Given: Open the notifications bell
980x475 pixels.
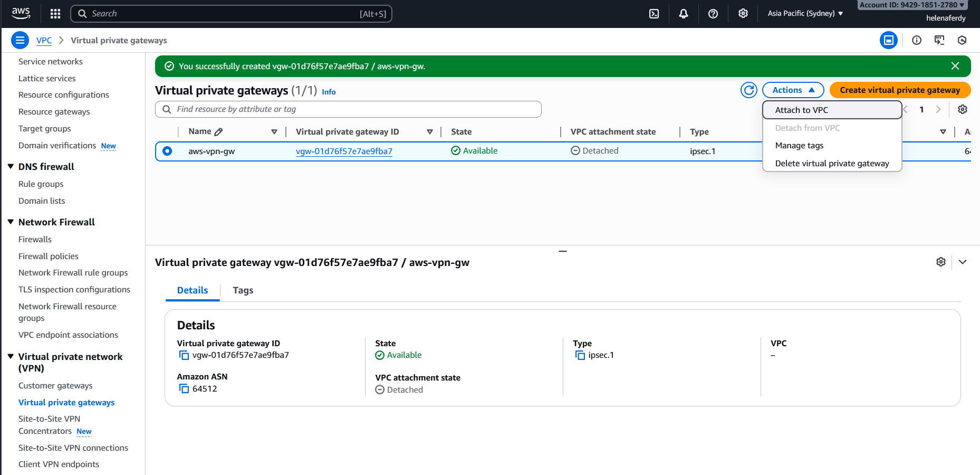Looking at the screenshot, I should (x=684, y=14).
